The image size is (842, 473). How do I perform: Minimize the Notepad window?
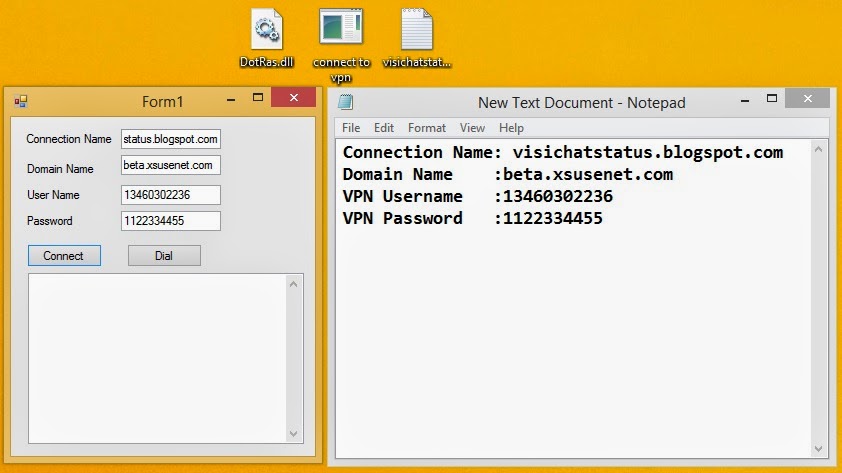point(745,100)
